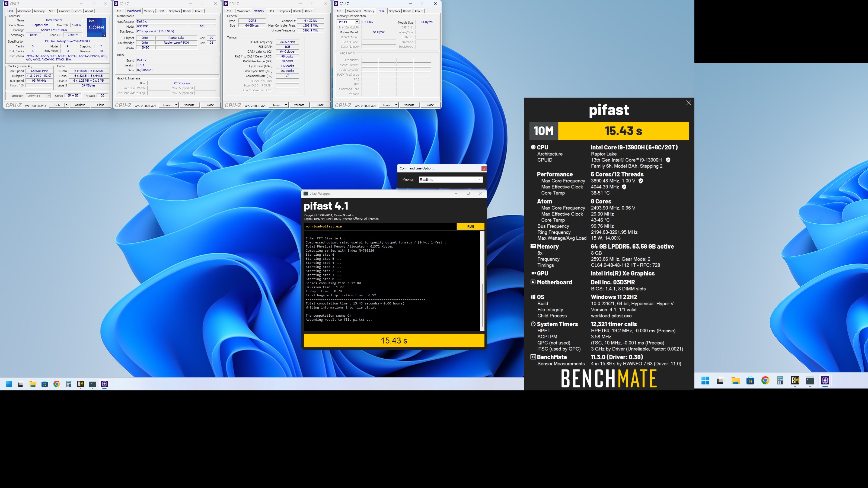Click the yellow RUN button in pifast Wrapper
The width and height of the screenshot is (868, 488).
(x=471, y=227)
